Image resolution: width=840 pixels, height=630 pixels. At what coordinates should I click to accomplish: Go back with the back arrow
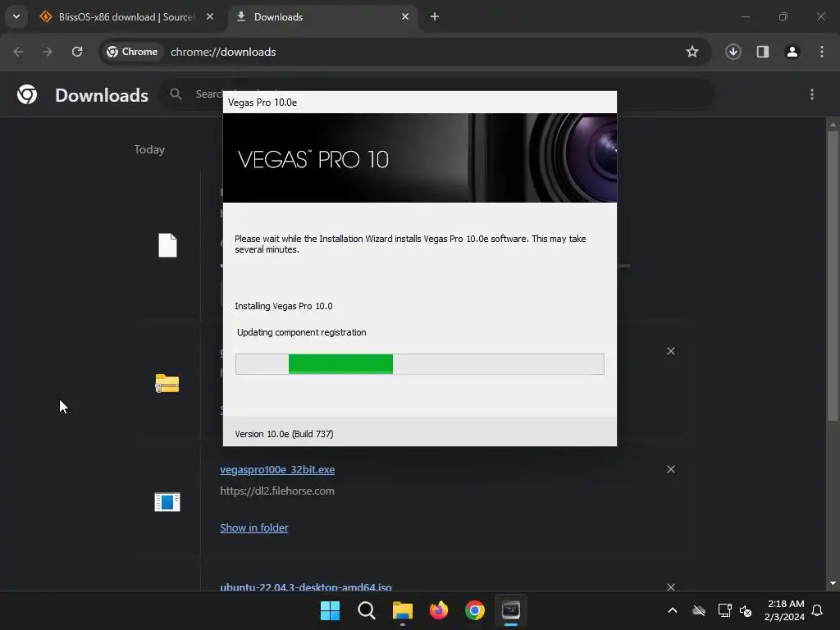point(18,52)
